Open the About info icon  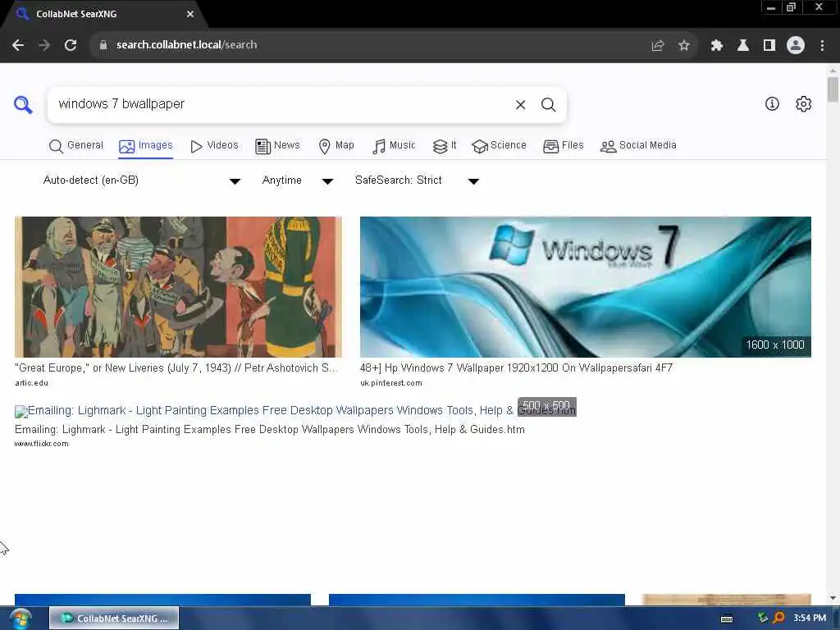coord(772,104)
